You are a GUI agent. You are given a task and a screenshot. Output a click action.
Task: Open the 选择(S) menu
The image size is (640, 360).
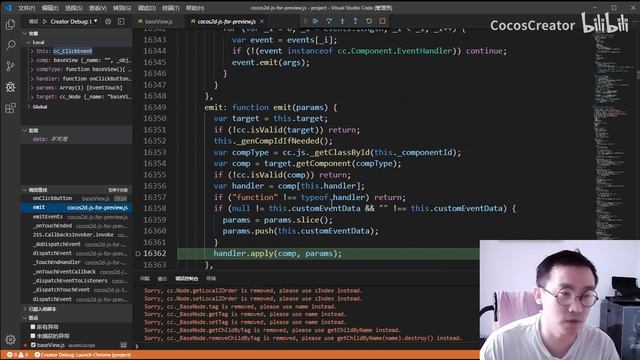(x=74, y=8)
